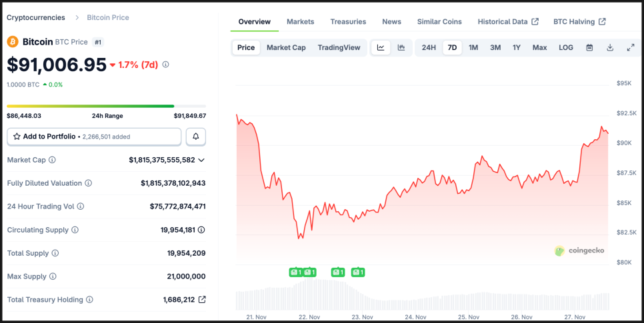Viewport: 644px width, 323px height.
Task: Expand the Market Cap value chevron
Action: point(201,160)
